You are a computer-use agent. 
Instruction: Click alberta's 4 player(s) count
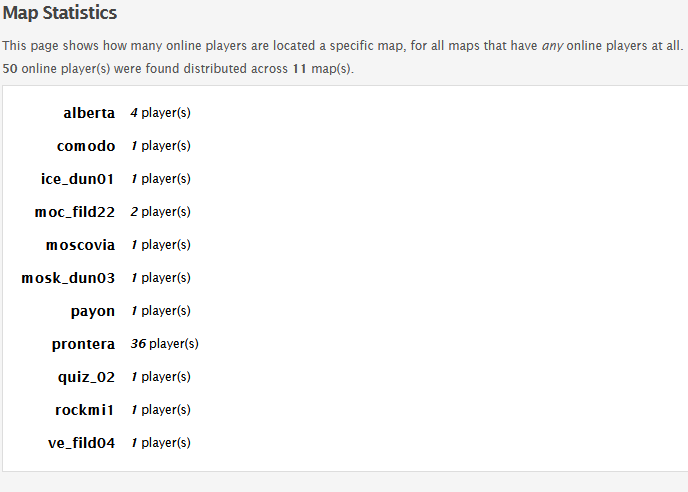point(161,113)
